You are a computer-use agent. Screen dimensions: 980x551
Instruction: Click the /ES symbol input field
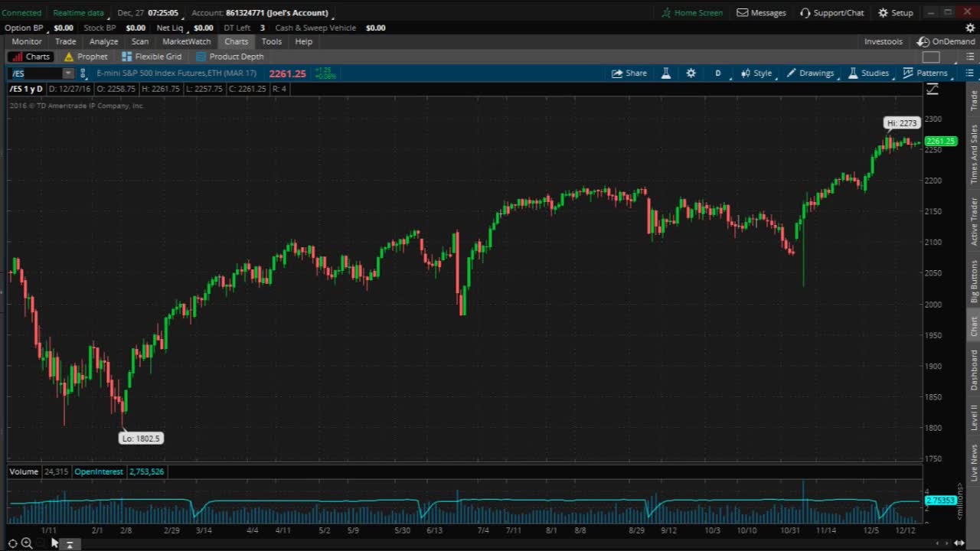(35, 73)
